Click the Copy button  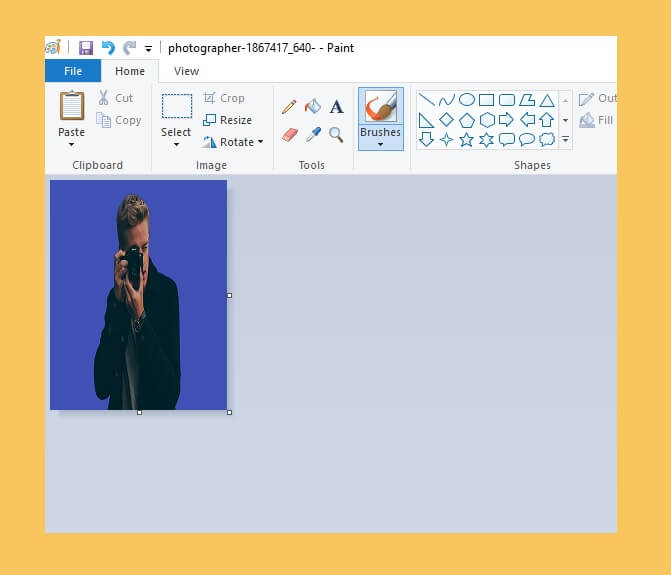(x=119, y=120)
